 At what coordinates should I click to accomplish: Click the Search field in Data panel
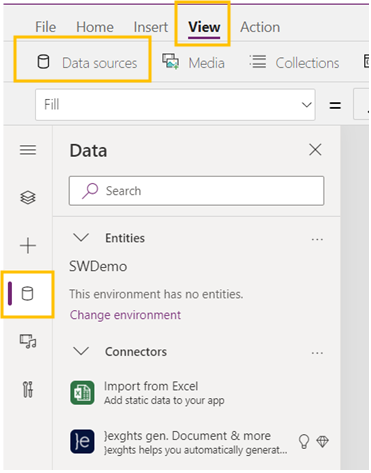pos(196,191)
